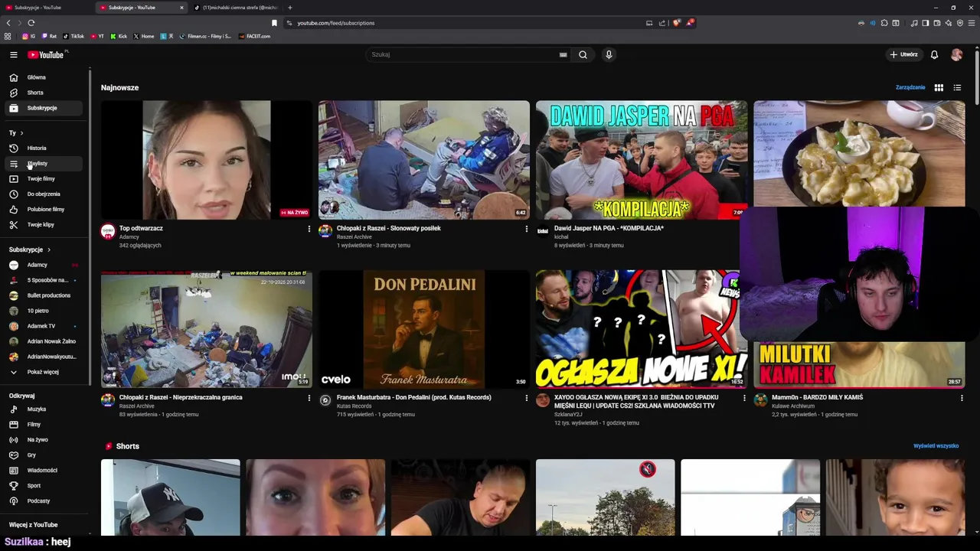Open Na żywo in Odkrywaj section
This screenshot has width=980, height=551.
point(42,440)
